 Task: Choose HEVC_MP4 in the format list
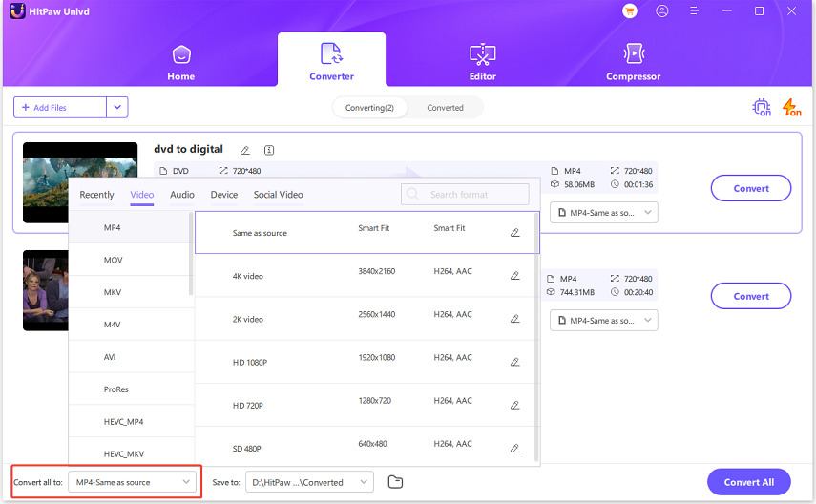(x=130, y=421)
